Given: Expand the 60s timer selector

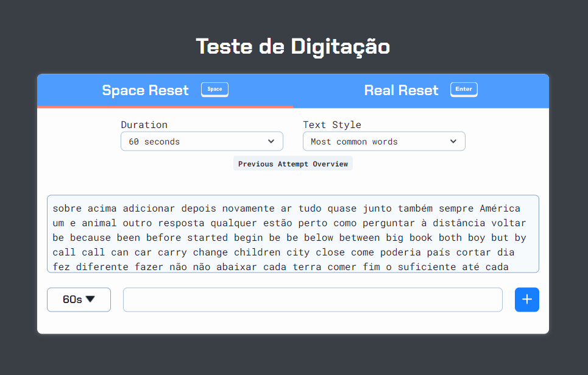Looking at the screenshot, I should (79, 299).
